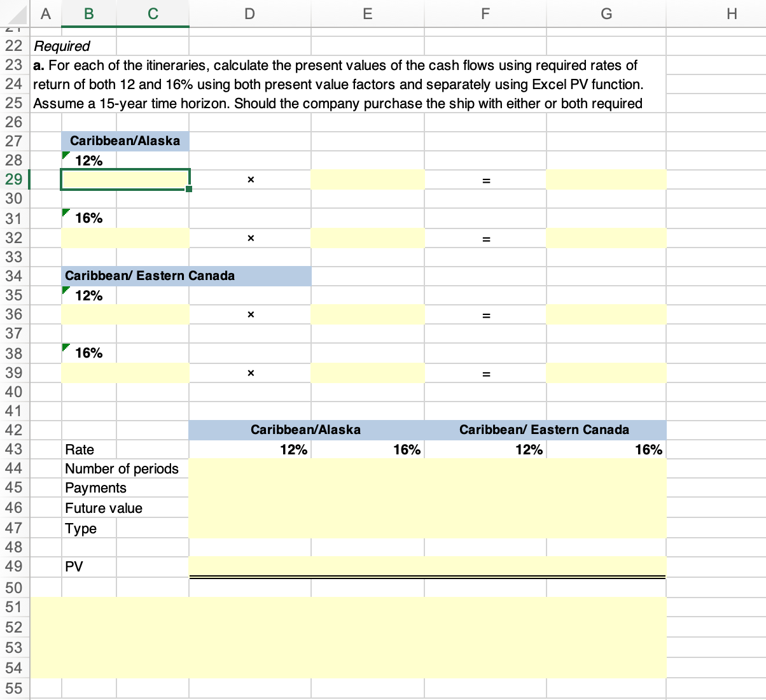This screenshot has width=766, height=700.
Task: Select column E header
Action: 367,13
